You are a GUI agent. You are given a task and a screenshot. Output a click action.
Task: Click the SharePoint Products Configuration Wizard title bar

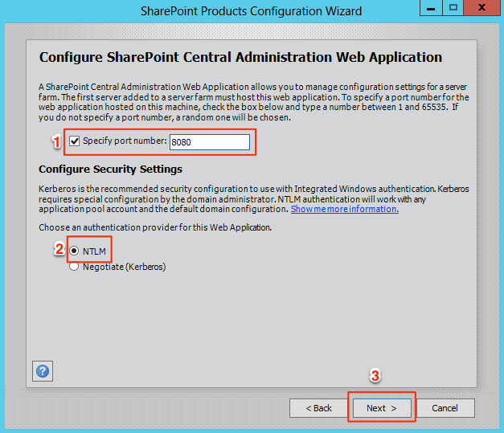point(251,11)
